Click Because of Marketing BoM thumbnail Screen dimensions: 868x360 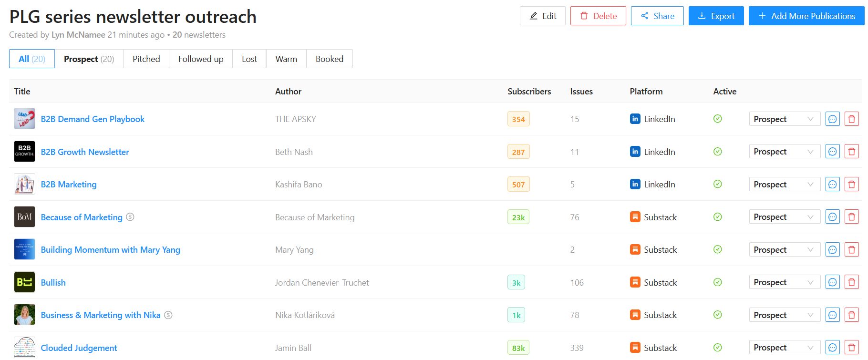click(x=24, y=217)
